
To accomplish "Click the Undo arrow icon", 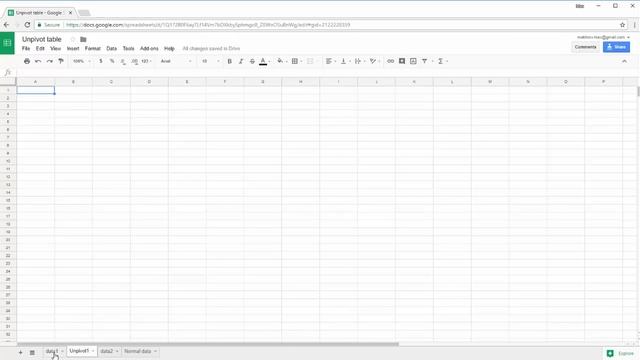I will [x=38, y=61].
